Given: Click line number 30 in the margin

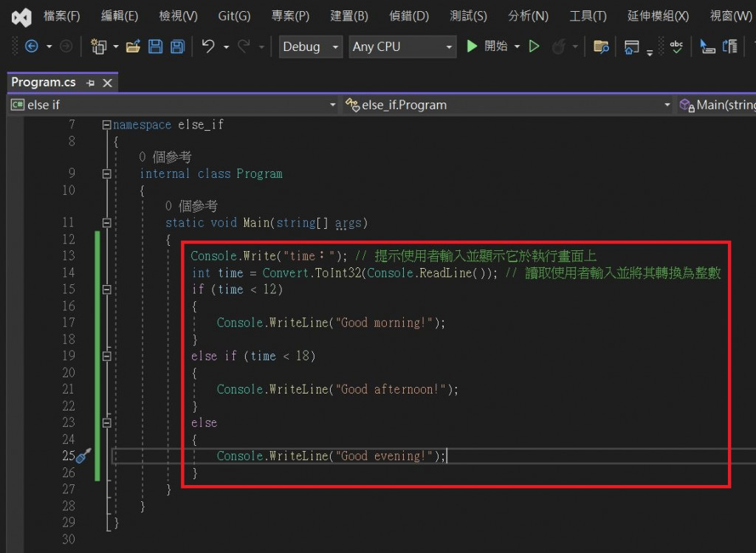Looking at the screenshot, I should (69, 539).
